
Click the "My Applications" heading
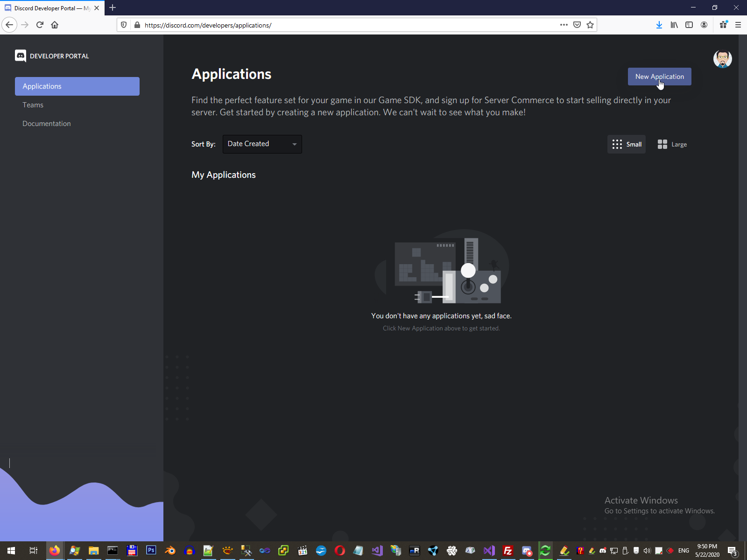[x=224, y=175]
